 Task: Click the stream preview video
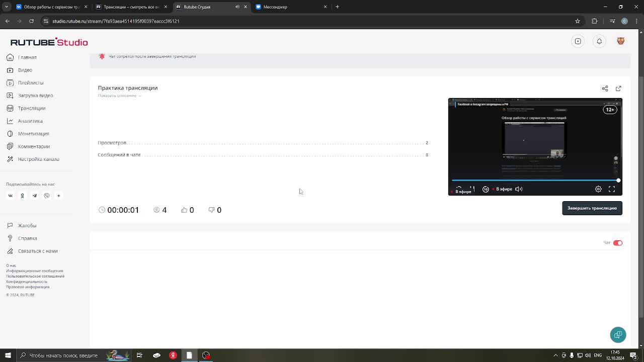[535, 147]
